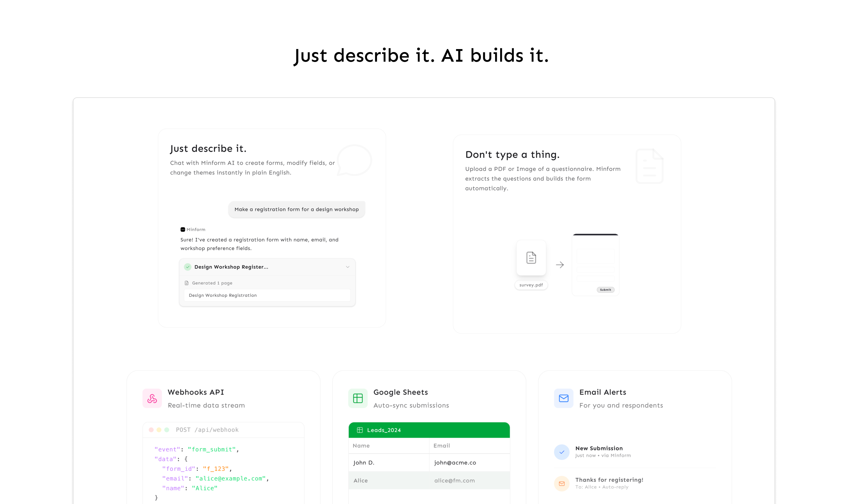This screenshot has width=843, height=504.
Task: Click the green Google Sheets icon
Action: tap(357, 398)
